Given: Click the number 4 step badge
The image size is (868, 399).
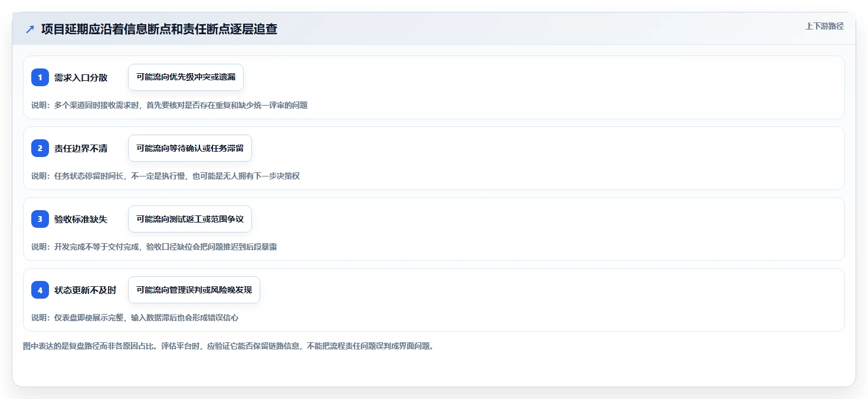Looking at the screenshot, I should pos(40,290).
